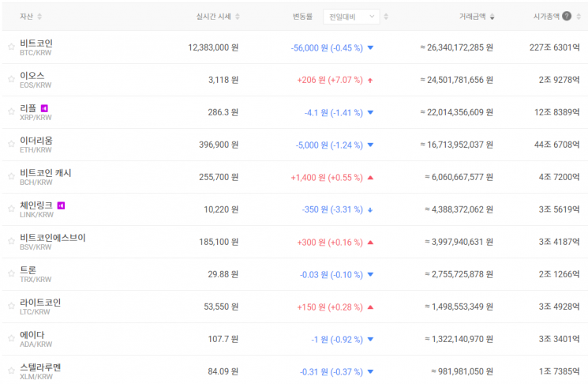Click the 이오스 up-arrow change indicator
The height and width of the screenshot is (384, 588).
point(370,81)
